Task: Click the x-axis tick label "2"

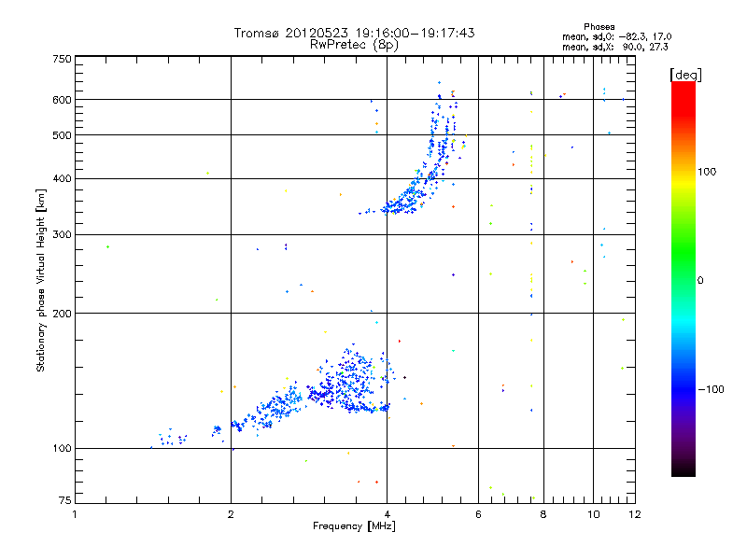Action: click(x=231, y=514)
